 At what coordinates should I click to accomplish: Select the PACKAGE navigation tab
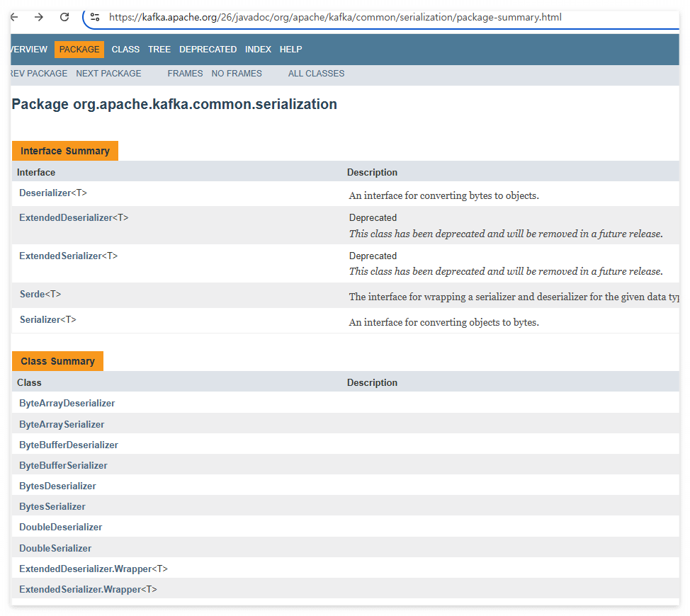(x=79, y=50)
